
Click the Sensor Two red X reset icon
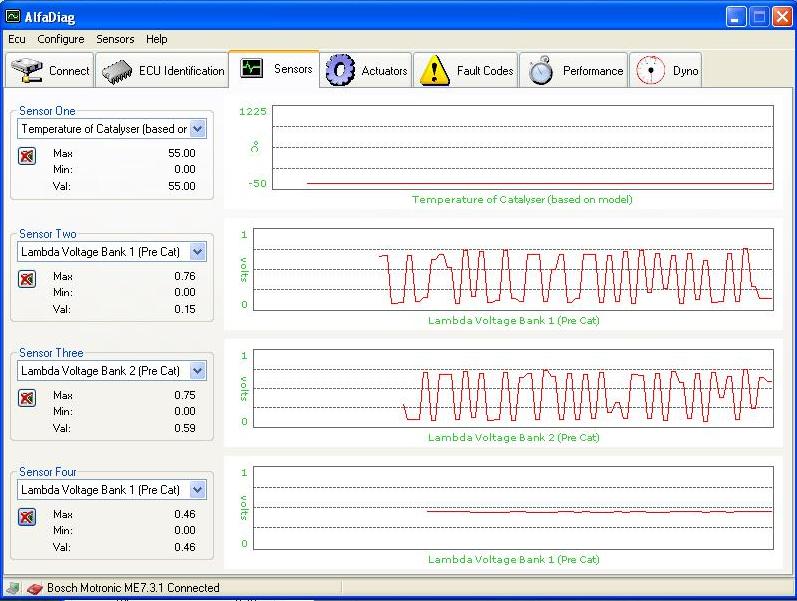pos(27,279)
